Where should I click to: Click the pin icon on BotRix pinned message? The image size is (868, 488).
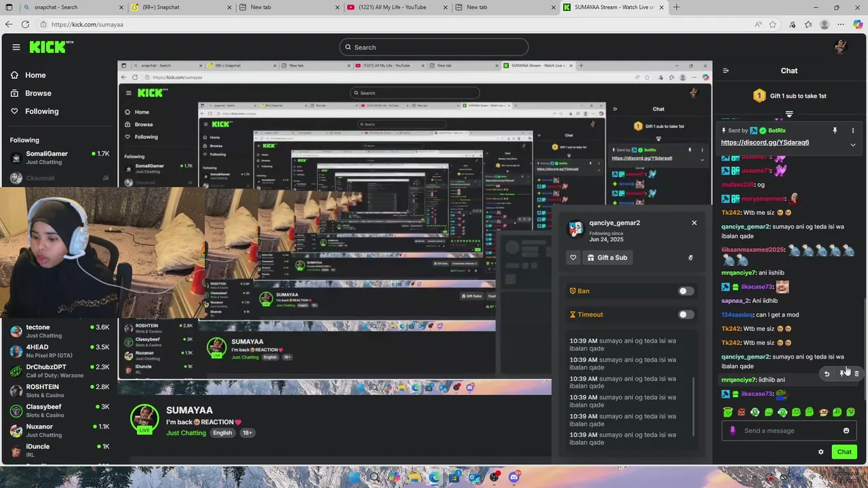[x=835, y=130]
